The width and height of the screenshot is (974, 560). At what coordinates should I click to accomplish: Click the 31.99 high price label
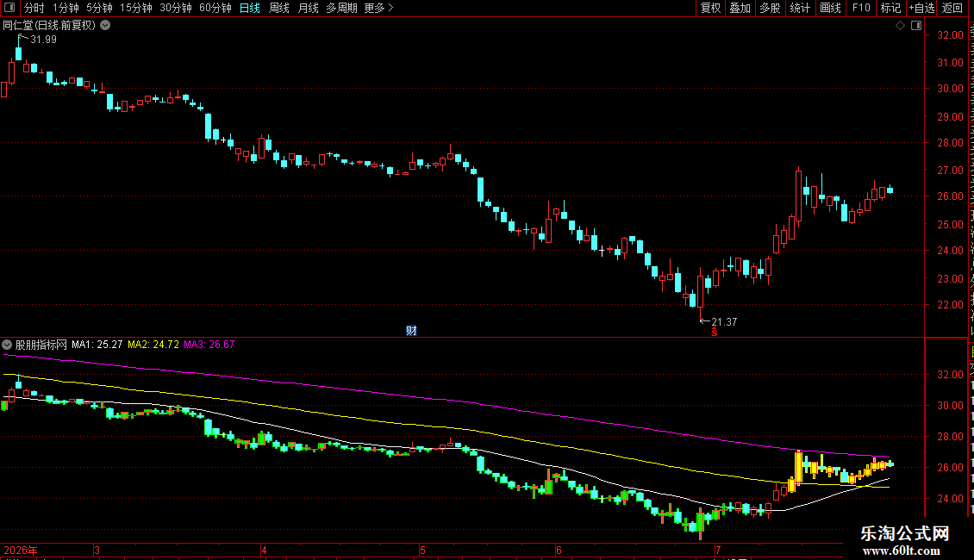click(43, 40)
